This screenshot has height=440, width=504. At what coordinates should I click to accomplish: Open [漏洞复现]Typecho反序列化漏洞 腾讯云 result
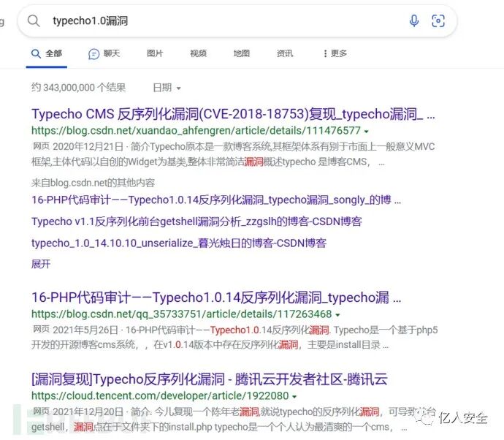209,379
